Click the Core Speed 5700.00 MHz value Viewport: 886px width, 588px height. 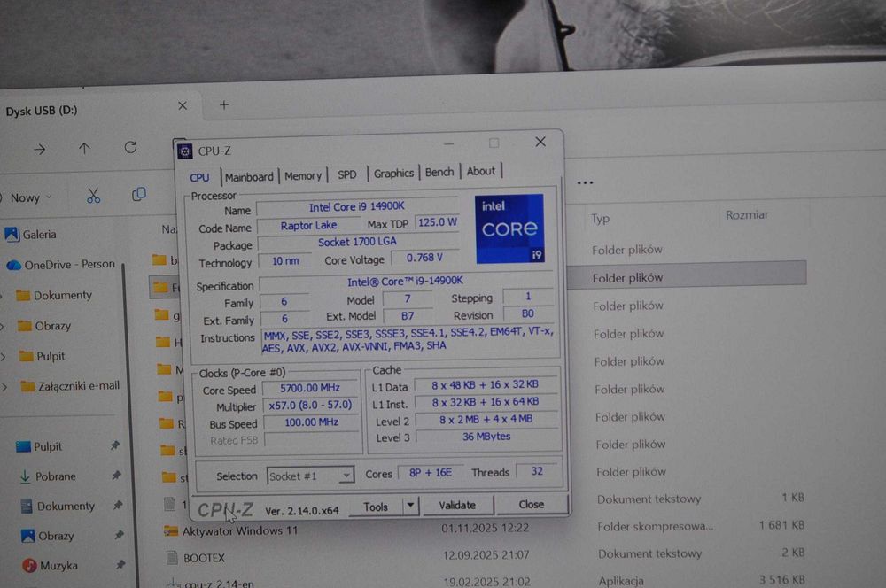coord(310,388)
